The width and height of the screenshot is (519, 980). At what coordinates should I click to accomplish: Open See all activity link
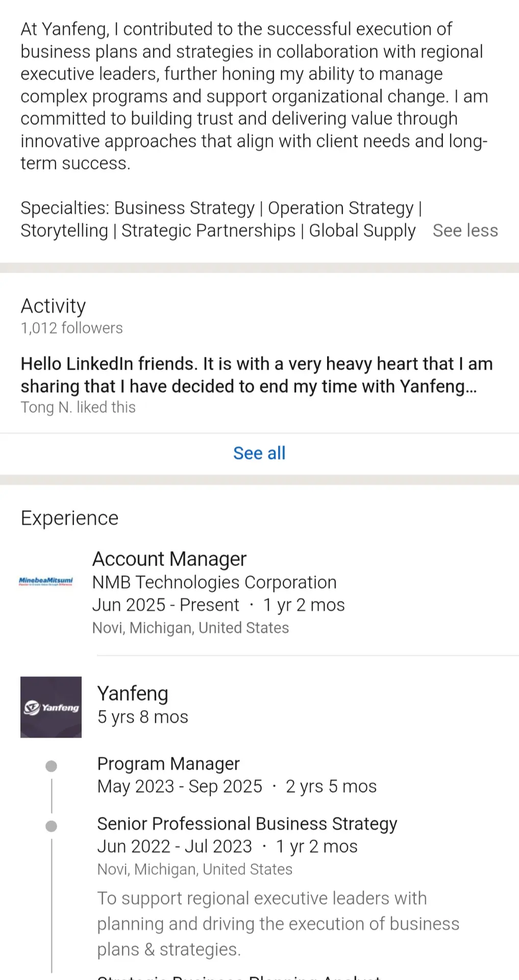pyautogui.click(x=259, y=453)
